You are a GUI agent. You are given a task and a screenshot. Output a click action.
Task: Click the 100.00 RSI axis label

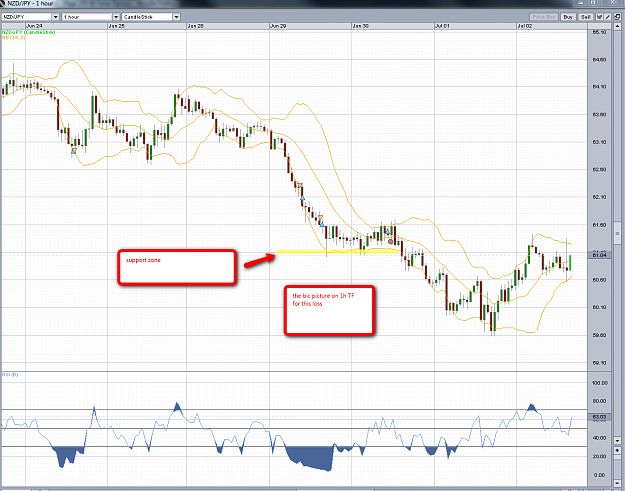click(600, 383)
